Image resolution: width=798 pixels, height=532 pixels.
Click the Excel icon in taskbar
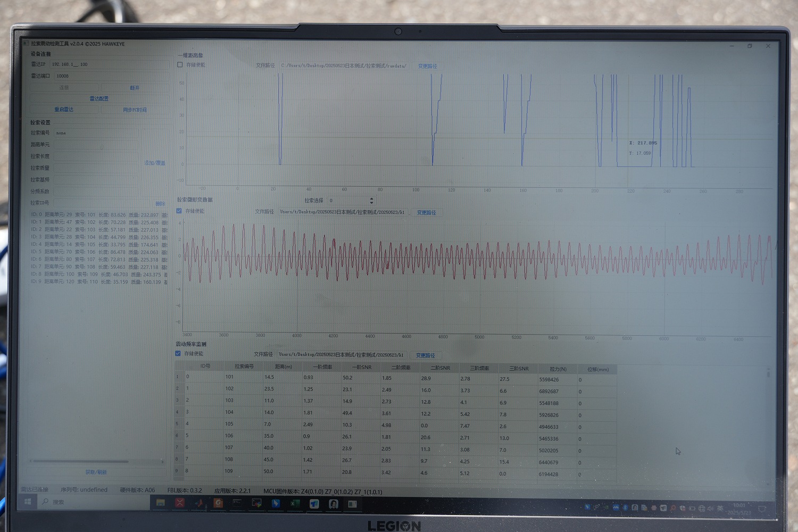295,503
